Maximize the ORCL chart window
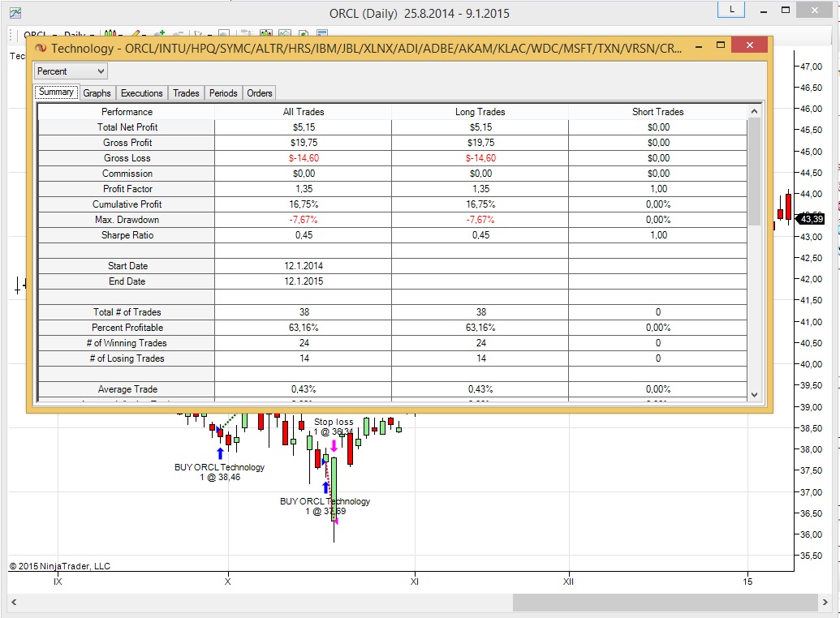This screenshot has height=618, width=840. 786,10
